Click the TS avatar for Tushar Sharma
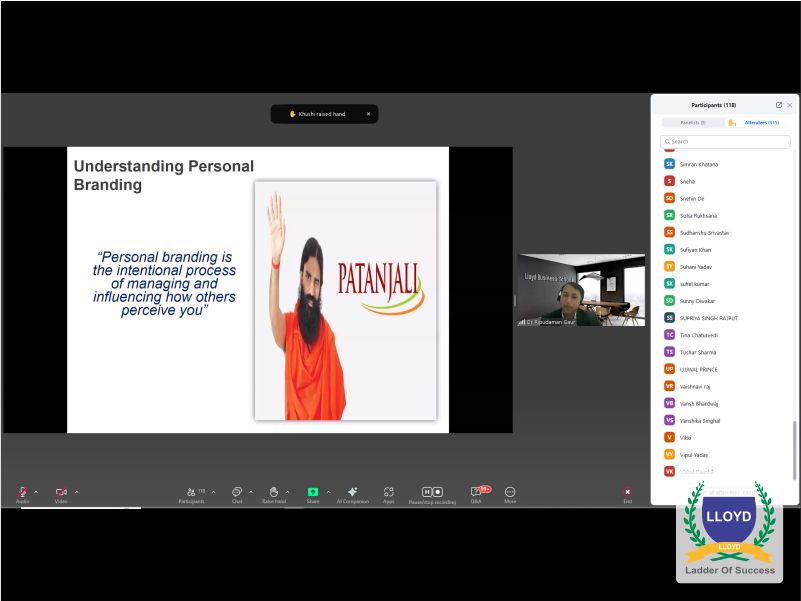The height and width of the screenshot is (601, 801). 669,352
